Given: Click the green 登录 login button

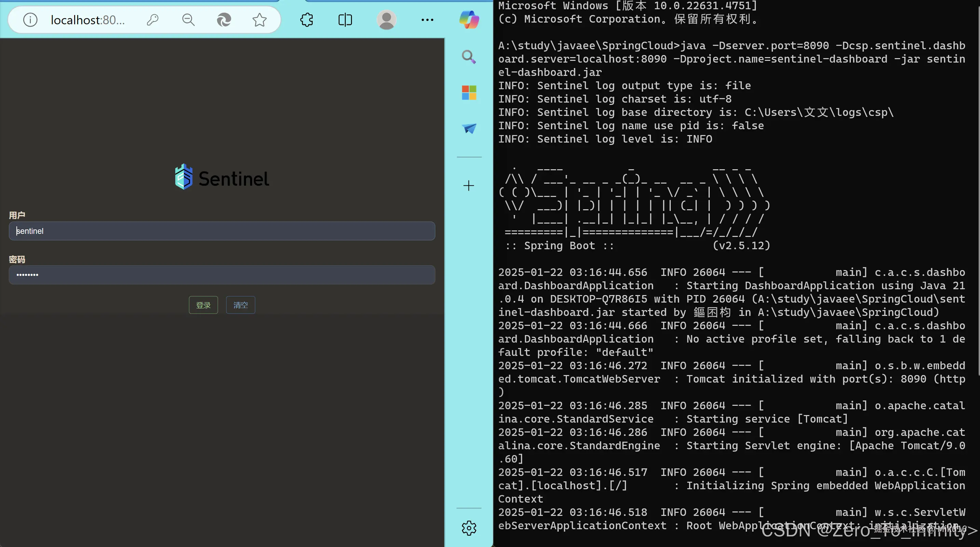Looking at the screenshot, I should 204,305.
